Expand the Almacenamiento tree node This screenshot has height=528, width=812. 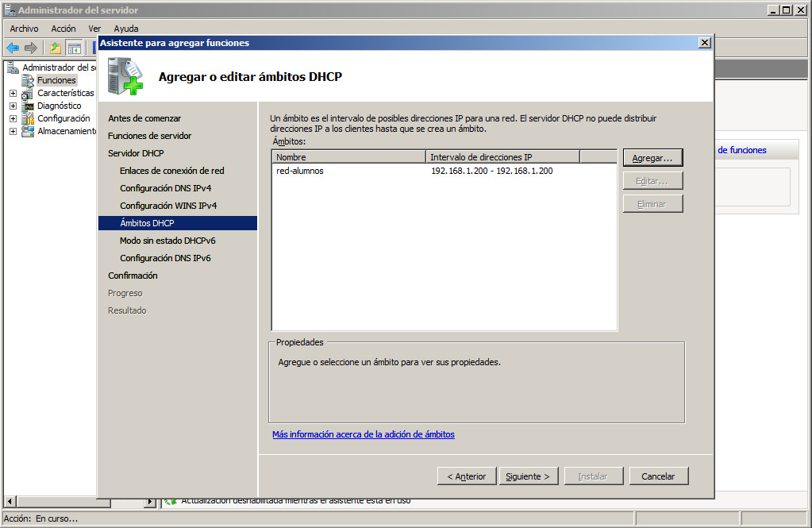point(13,131)
